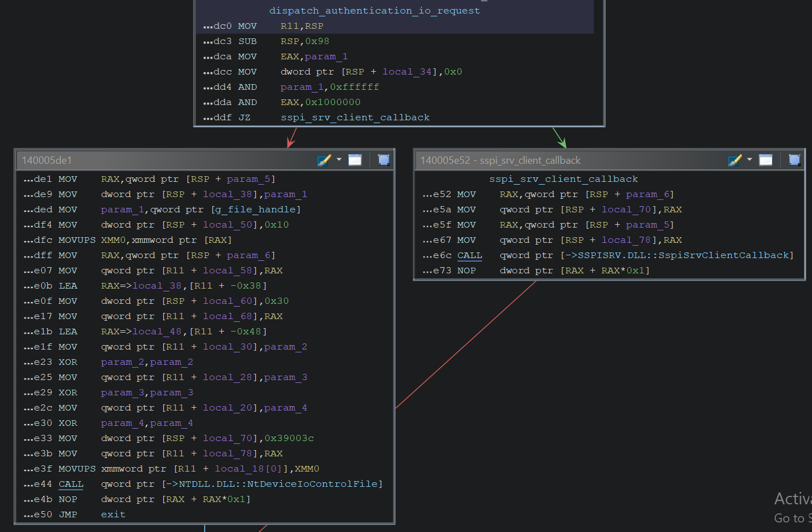Click the JZ target sspi_srv_client_callback operand
812x532 pixels.
tap(355, 117)
